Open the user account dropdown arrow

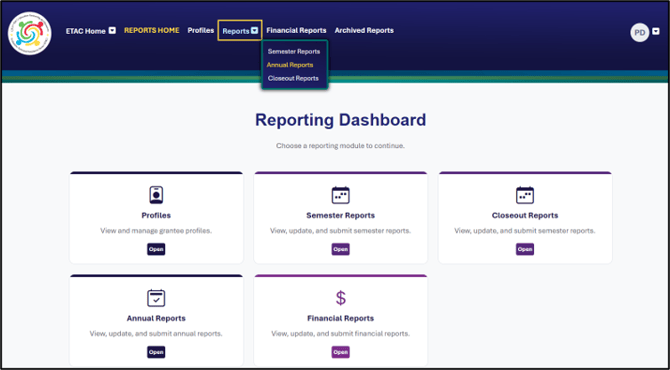656,32
